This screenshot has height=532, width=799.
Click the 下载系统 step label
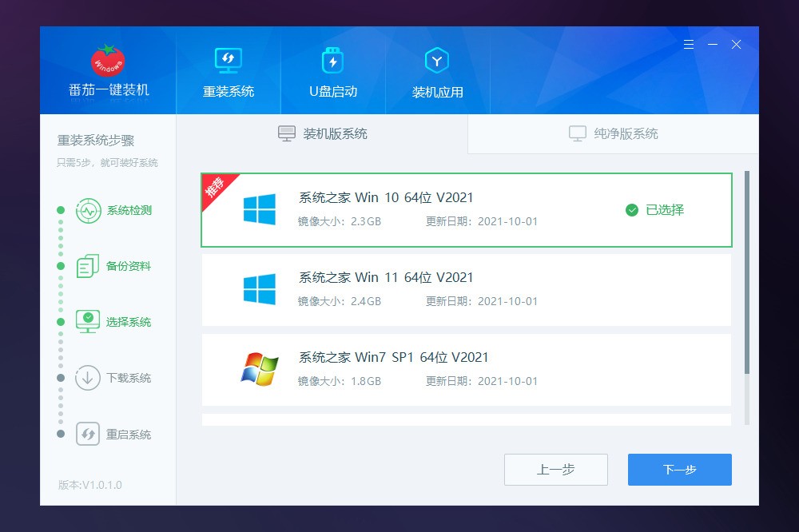129,378
